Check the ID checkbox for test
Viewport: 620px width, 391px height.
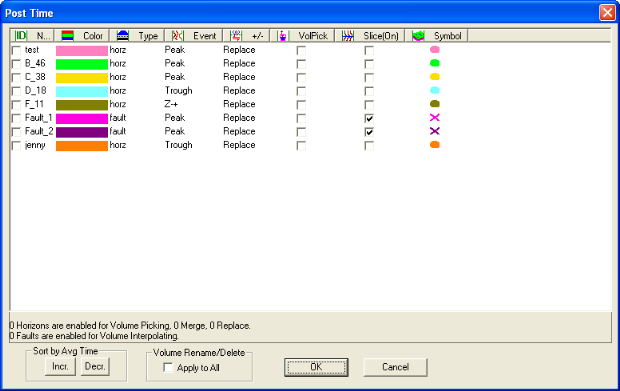16,51
